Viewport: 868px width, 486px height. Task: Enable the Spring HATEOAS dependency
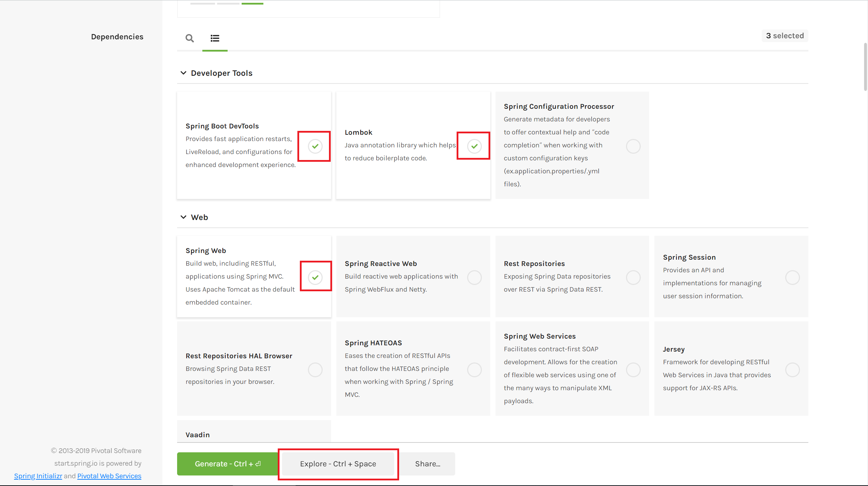coord(474,370)
